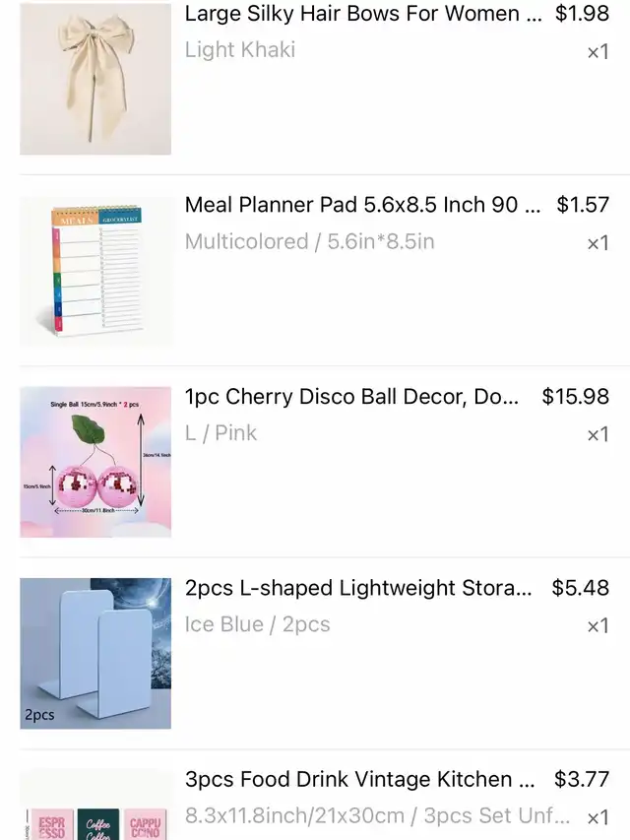Tap the $5.48 bookends price
The image size is (630, 840).
[x=580, y=588]
